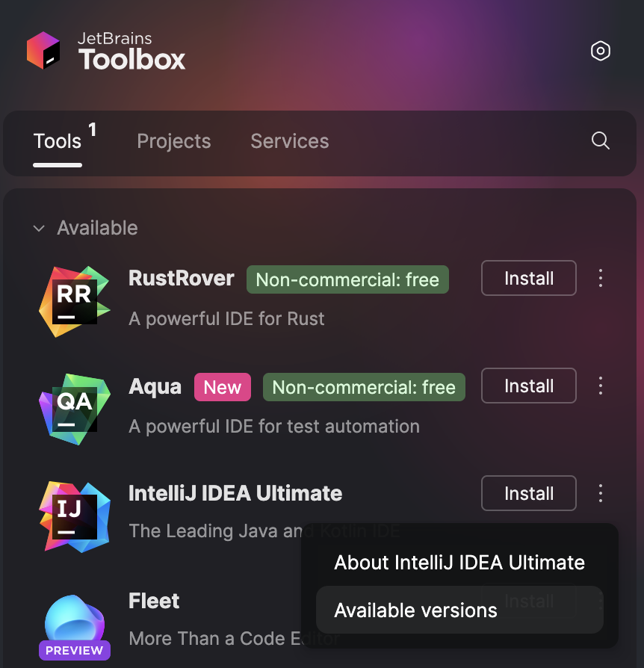This screenshot has height=668, width=644.
Task: Open the Toolbox settings gear
Action: (x=600, y=51)
